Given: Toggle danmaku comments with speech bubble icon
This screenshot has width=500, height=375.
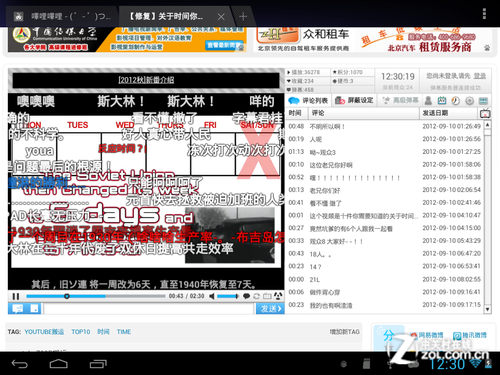Looking at the screenshot, I should [247, 296].
